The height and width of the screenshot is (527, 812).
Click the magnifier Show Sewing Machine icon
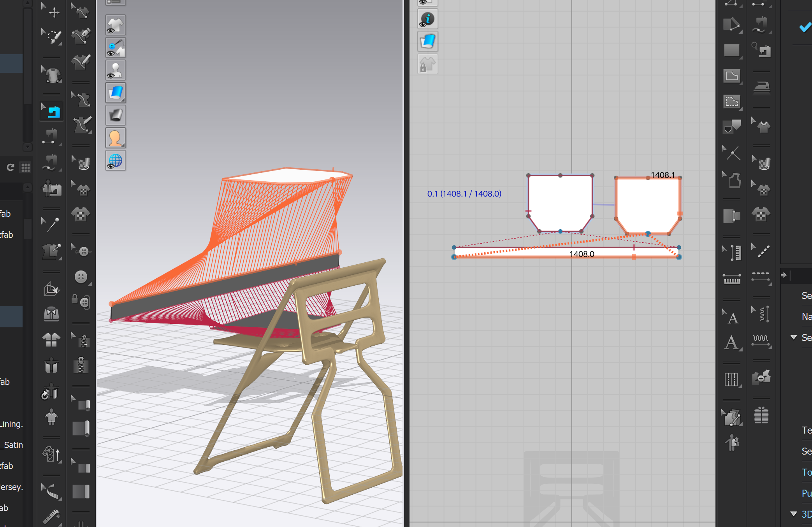761,50
